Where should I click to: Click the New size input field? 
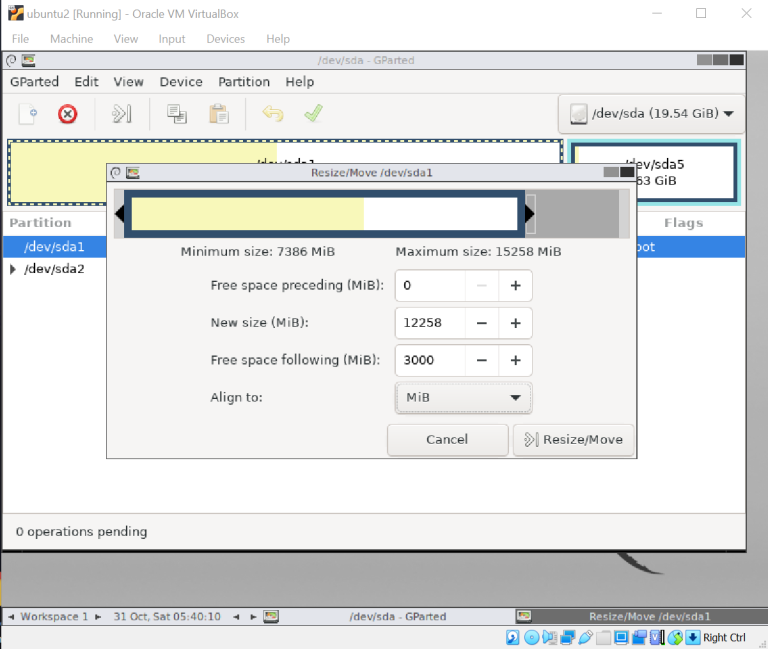[430, 323]
